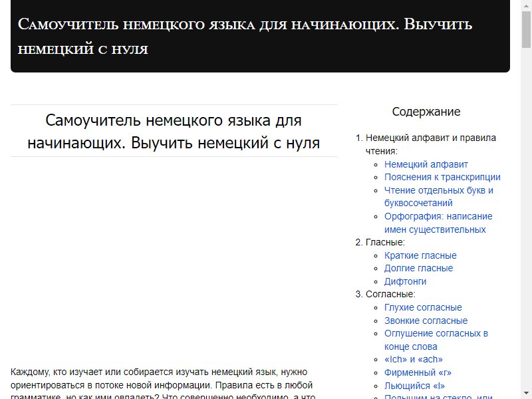This screenshot has width=532, height=399.
Task: Click the vertical scrollbar thumb
Action: [526, 29]
